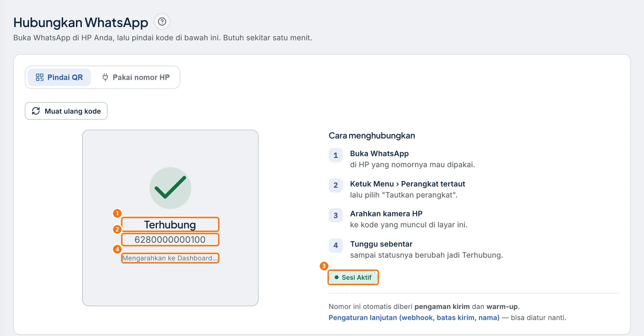Open the Pengaturan lanjutan link
This screenshot has height=336, width=644.
click(414, 318)
